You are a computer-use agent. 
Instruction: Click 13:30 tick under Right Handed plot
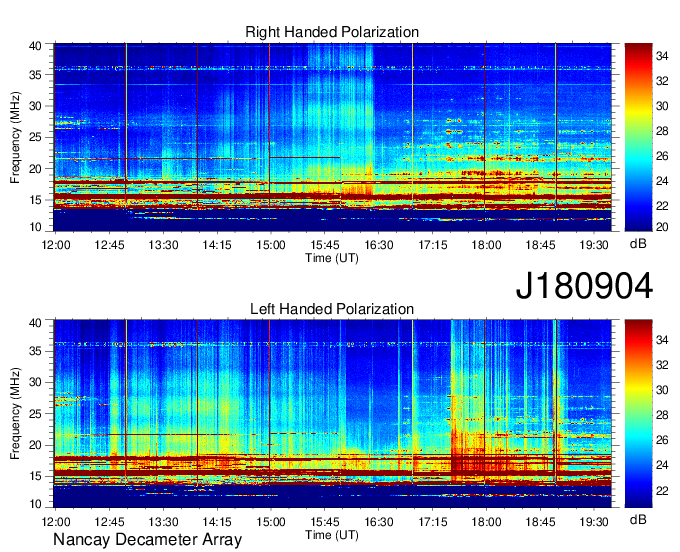click(x=163, y=245)
